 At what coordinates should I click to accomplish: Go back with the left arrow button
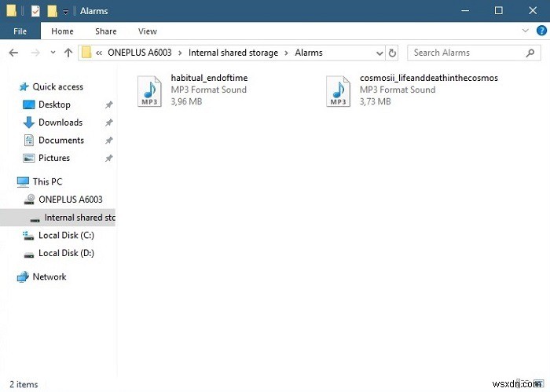13,53
